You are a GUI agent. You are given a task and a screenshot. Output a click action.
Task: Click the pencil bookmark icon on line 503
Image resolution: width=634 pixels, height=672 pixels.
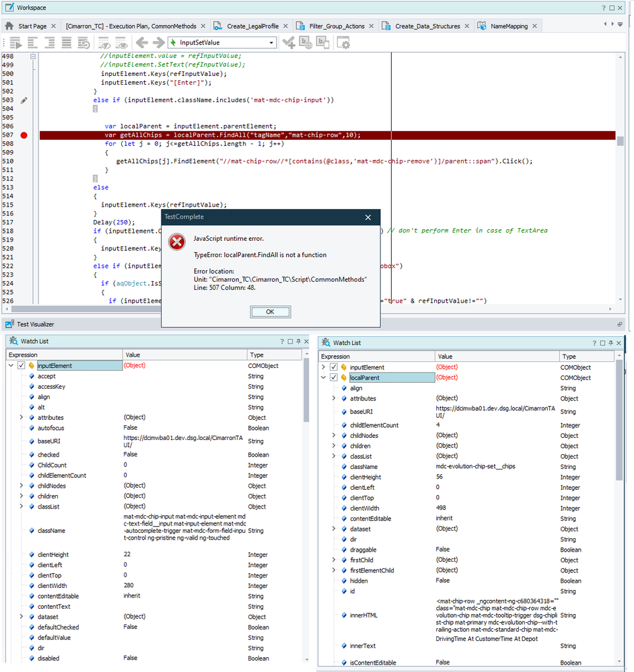tap(24, 100)
